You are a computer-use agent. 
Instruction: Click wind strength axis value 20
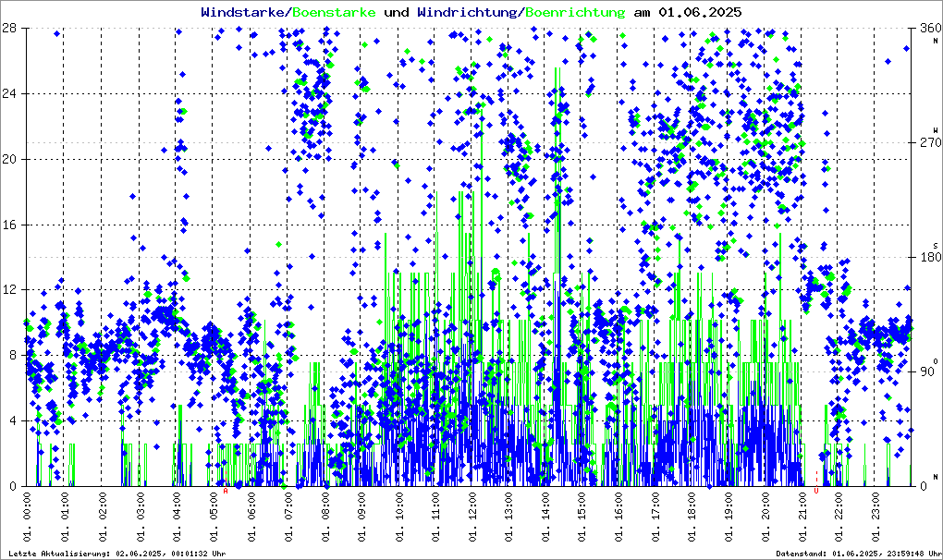tap(9, 159)
